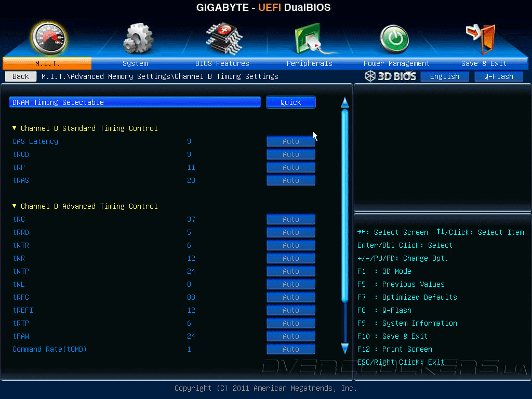Open the System gears icon

pos(138,38)
